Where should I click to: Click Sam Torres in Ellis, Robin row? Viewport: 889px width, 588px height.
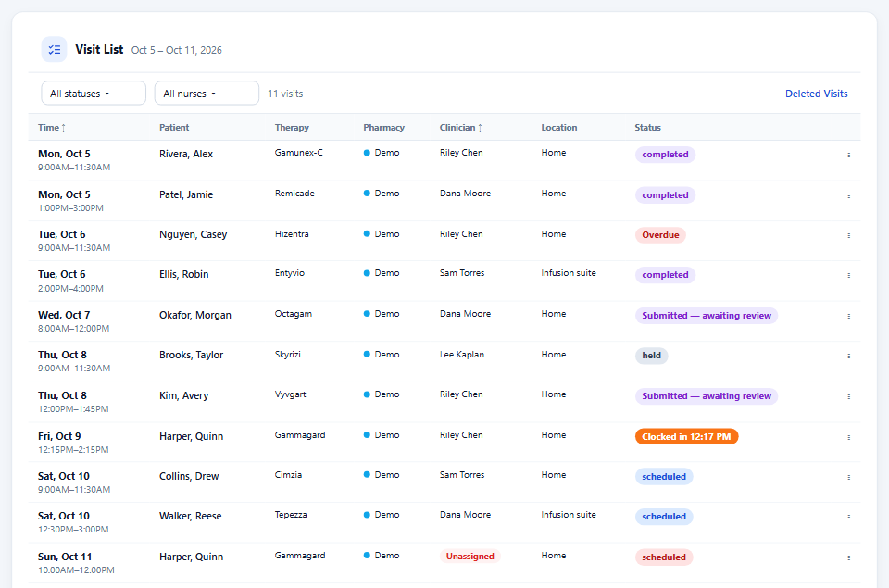(462, 273)
